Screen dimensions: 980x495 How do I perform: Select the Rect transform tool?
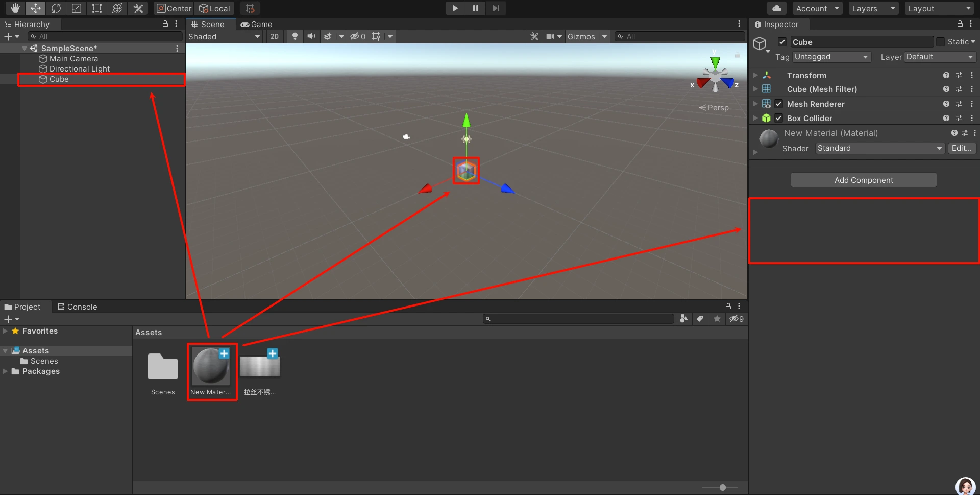96,8
